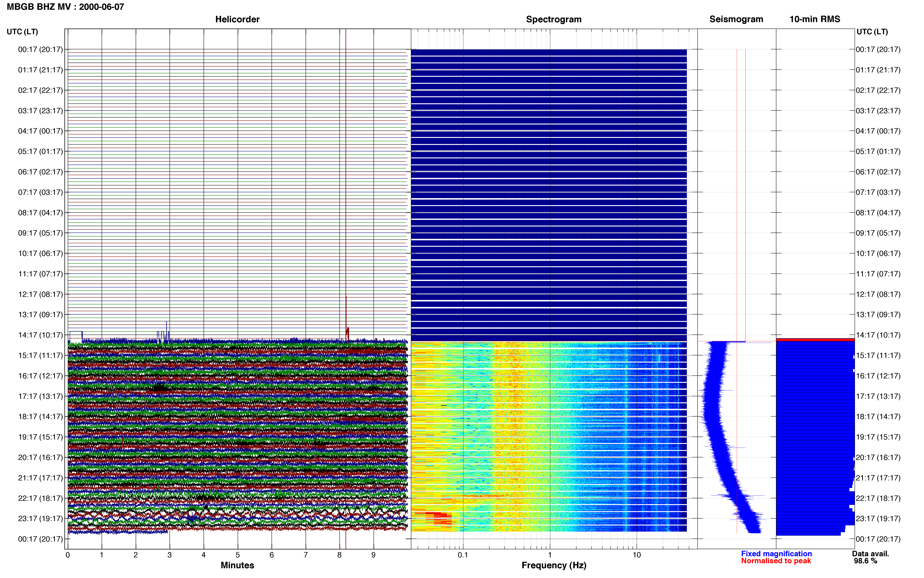Viewport: 924px width, 578px height.
Task: Click the "10-min RMS" panel heading
Action: pyautogui.click(x=815, y=19)
